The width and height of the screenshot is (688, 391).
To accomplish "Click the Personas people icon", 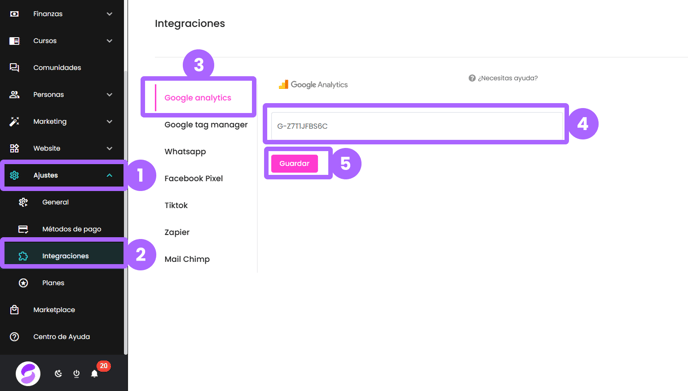I will [14, 94].
